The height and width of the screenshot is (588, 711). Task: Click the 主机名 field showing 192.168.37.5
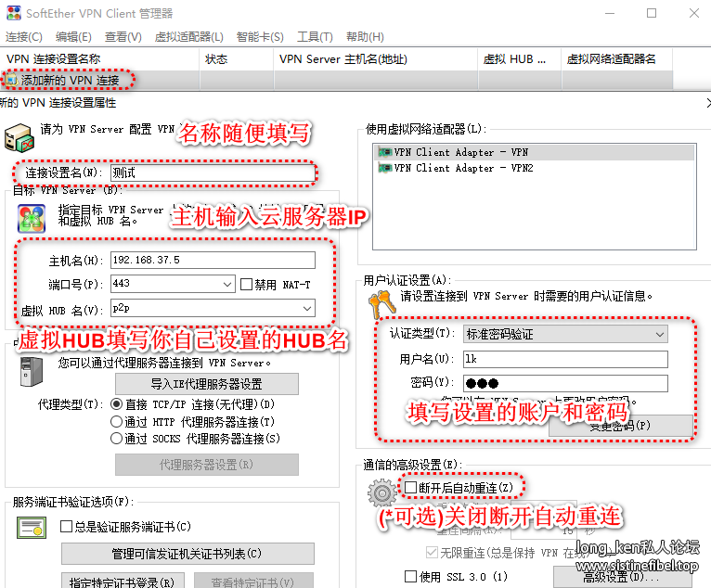tap(213, 260)
